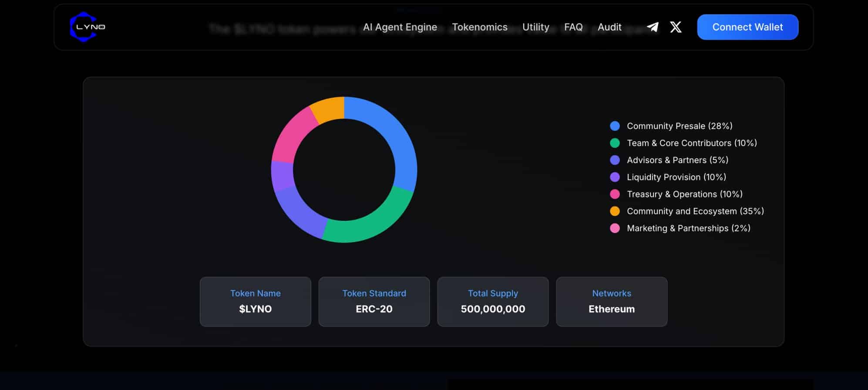Click the Token Name $LYNO card
The image size is (868, 390).
tap(256, 302)
